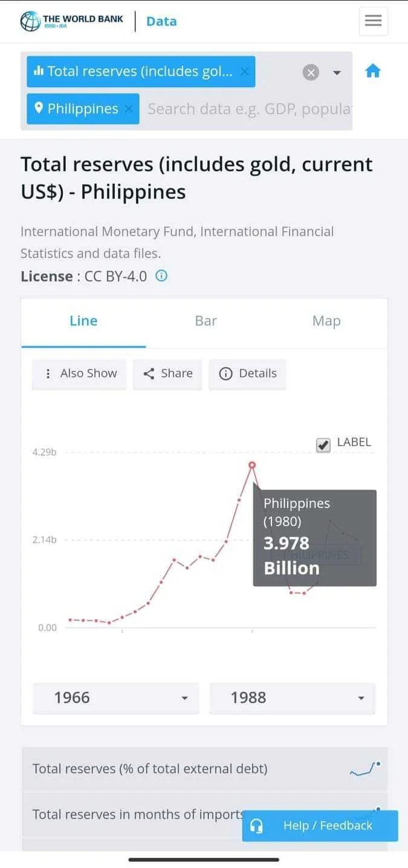Expand the selection dropdown arrow

337,73
